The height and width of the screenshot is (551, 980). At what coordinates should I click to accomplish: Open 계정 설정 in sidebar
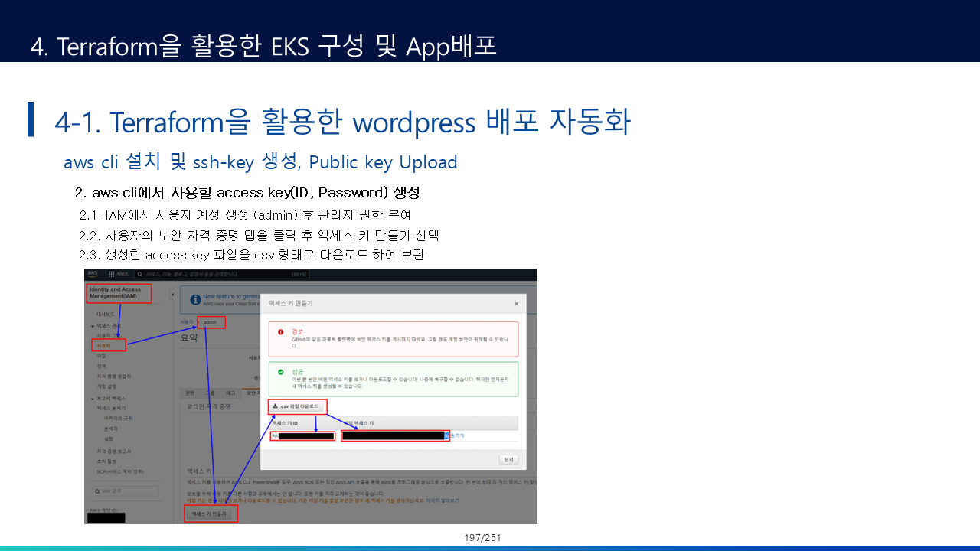pyautogui.click(x=106, y=386)
